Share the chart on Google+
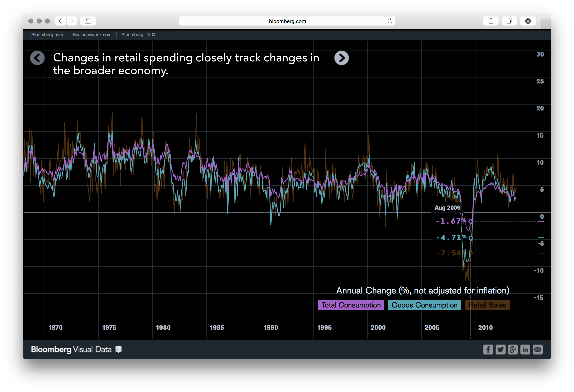The image size is (574, 392). click(513, 349)
